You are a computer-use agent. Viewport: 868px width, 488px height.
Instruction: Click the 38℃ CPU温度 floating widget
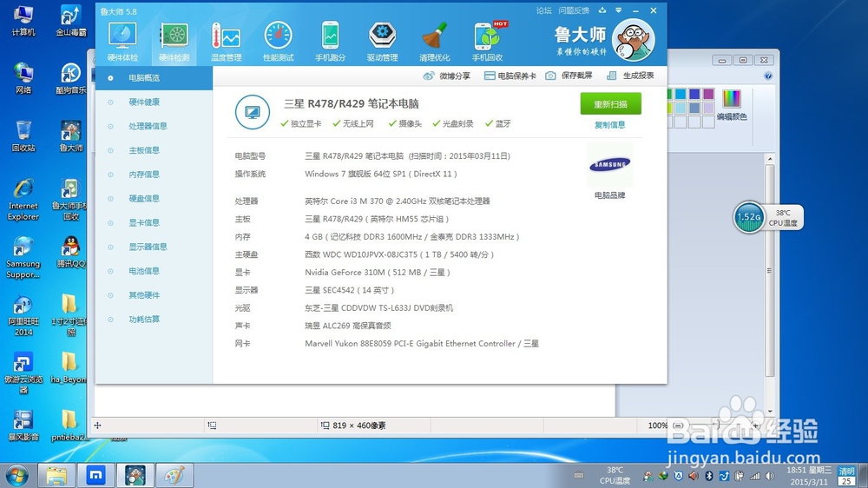[x=783, y=218]
